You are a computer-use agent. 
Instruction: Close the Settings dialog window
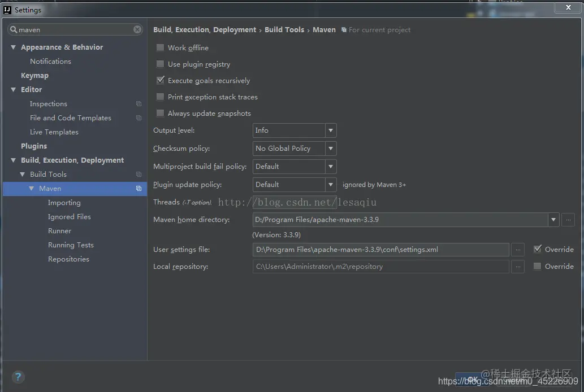pyautogui.click(x=568, y=7)
